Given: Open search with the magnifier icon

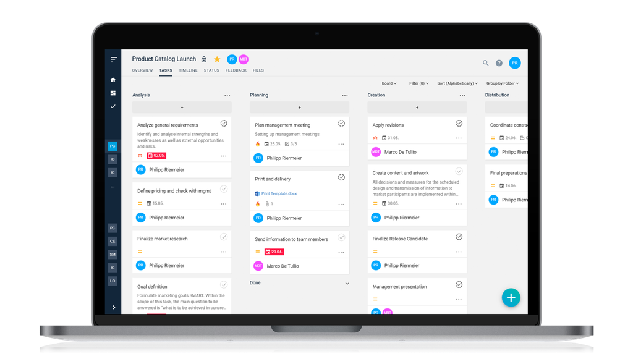Looking at the screenshot, I should pos(486,63).
